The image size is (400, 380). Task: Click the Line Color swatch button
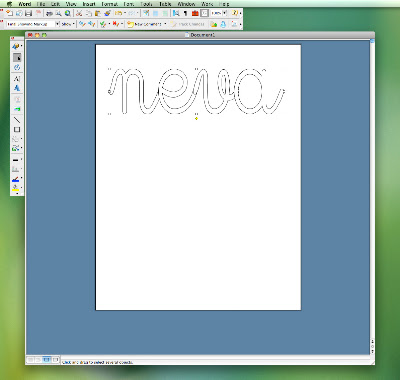(15, 179)
